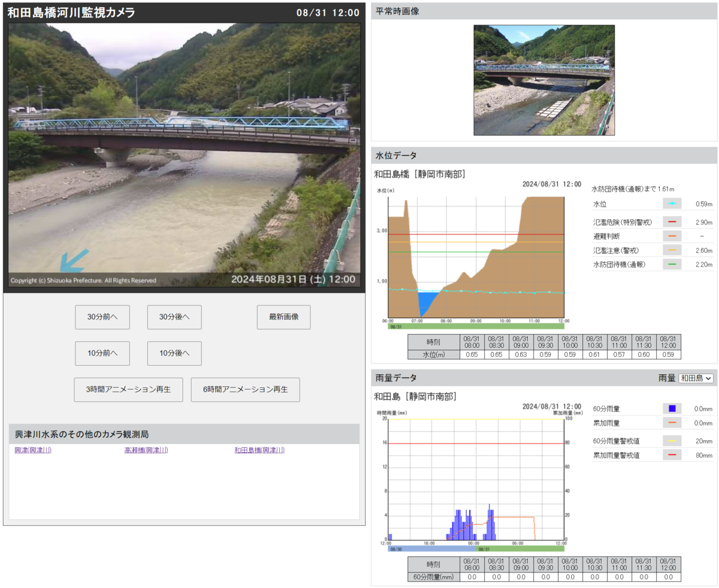The width and height of the screenshot is (719, 588).
Task: Click the yellow 60分雨量警戒値 legend swatch
Action: 672,441
